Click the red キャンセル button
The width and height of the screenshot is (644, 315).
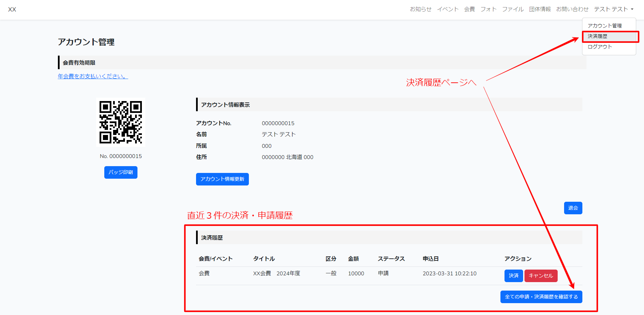[x=541, y=276]
